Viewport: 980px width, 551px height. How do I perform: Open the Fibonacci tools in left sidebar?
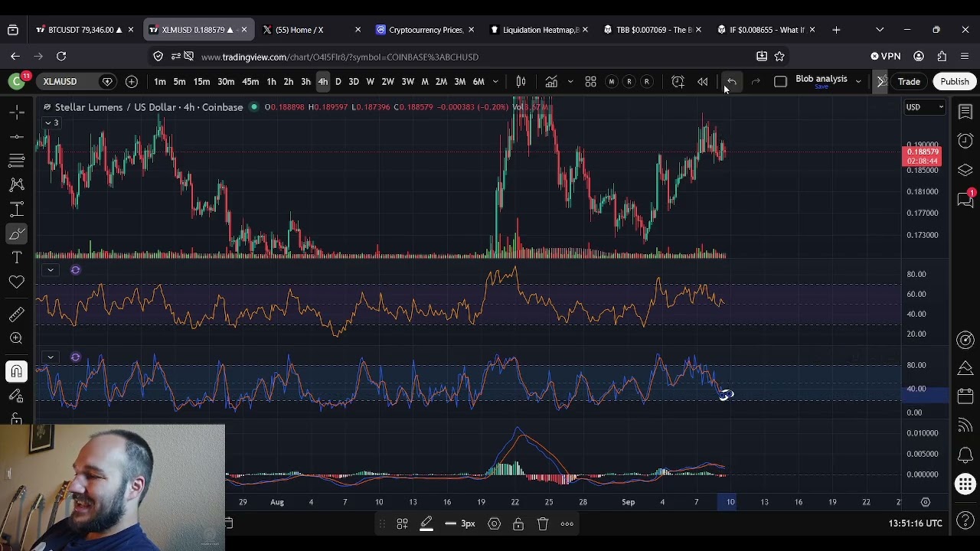pyautogui.click(x=16, y=160)
